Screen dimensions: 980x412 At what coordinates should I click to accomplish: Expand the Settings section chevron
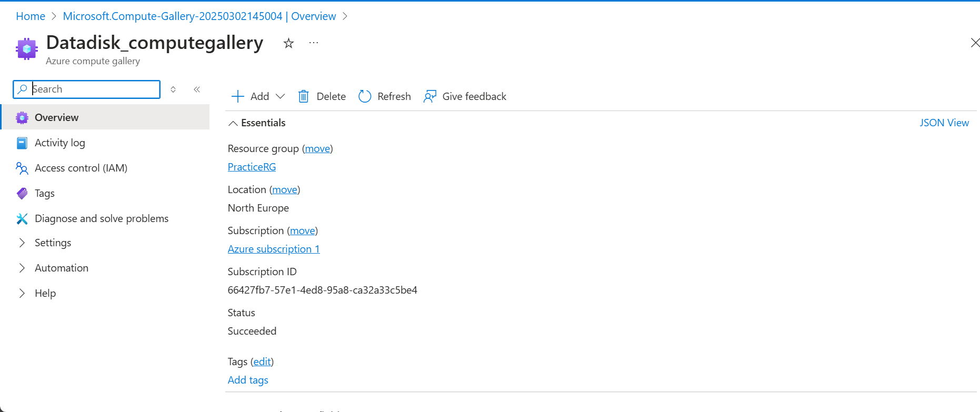[22, 243]
